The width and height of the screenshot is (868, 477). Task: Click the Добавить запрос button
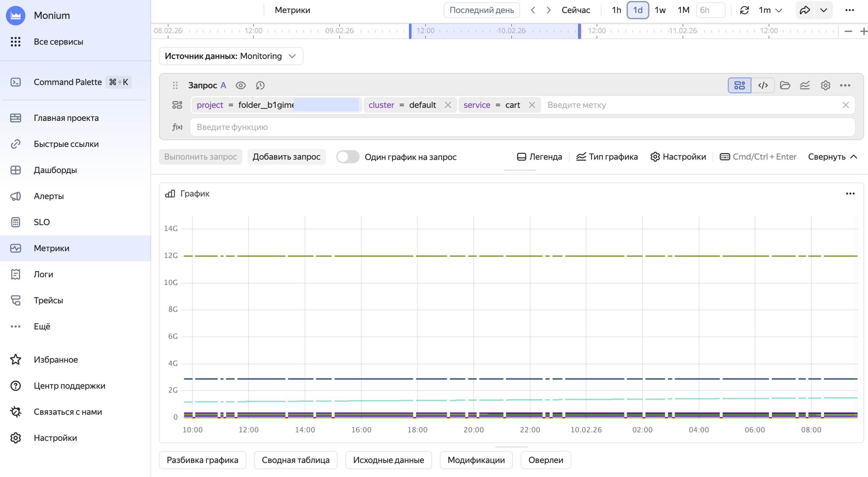click(286, 157)
